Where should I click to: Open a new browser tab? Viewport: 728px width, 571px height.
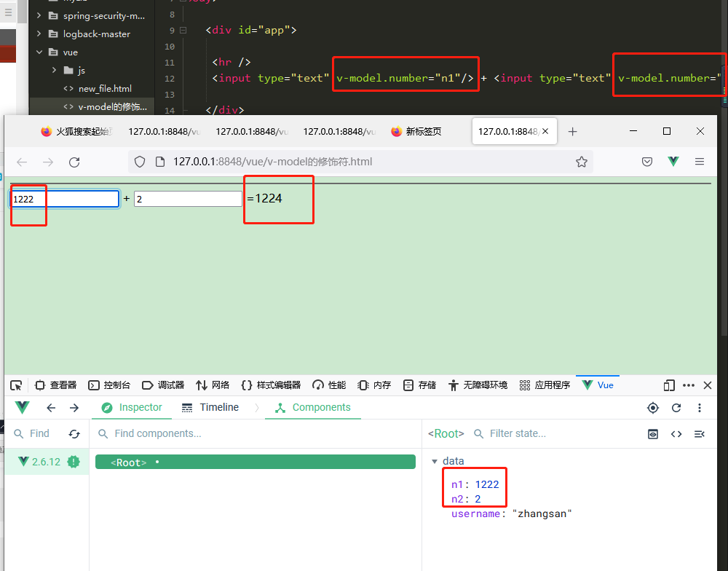click(572, 132)
